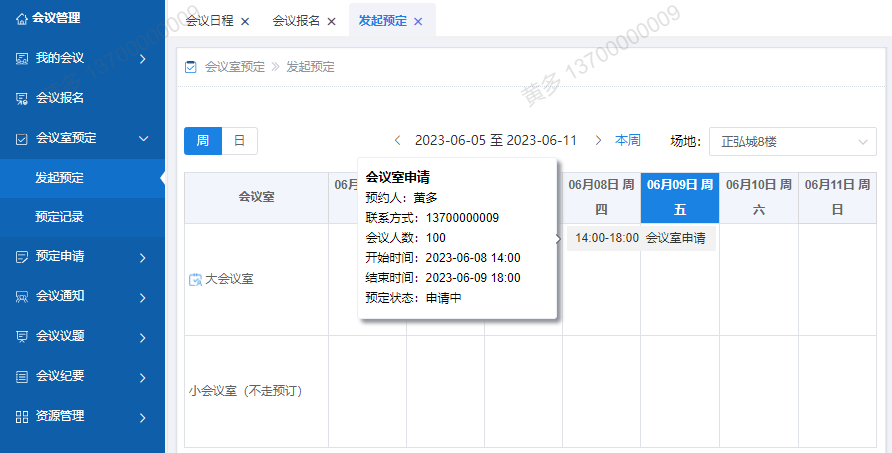Click the 大会议室 row label

229,279
